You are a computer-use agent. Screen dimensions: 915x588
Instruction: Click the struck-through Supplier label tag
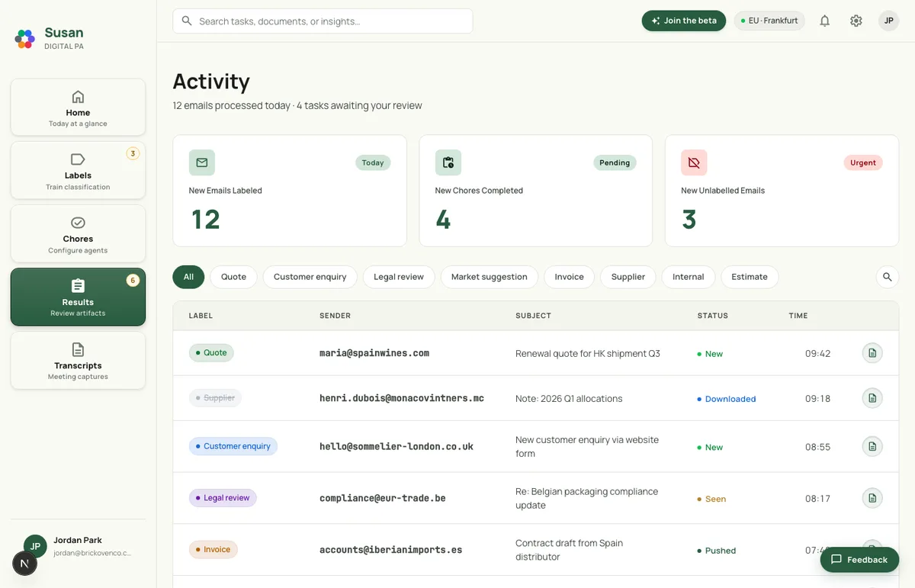point(215,398)
